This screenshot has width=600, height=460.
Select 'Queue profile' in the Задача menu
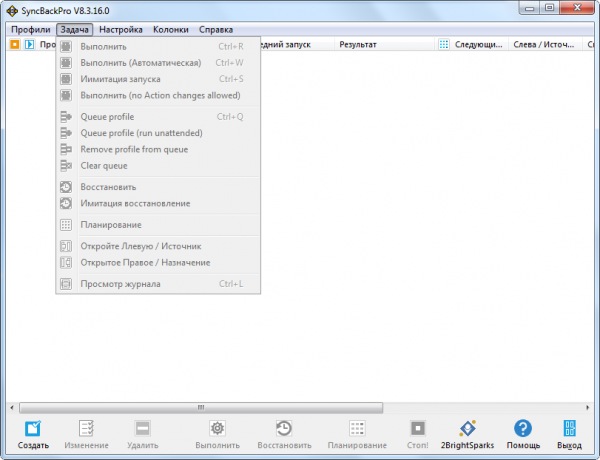tap(107, 117)
